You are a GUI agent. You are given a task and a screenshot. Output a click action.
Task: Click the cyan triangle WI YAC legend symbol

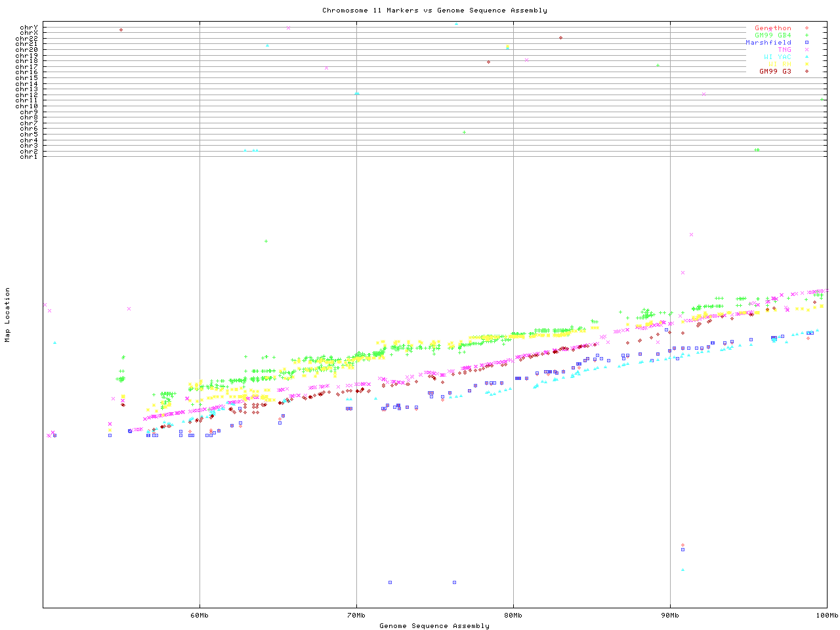coord(807,57)
